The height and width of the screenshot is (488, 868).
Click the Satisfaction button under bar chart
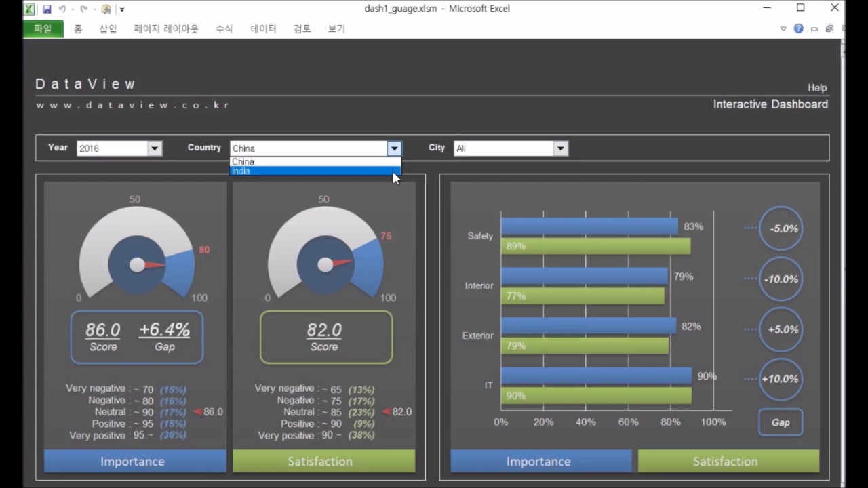(728, 461)
